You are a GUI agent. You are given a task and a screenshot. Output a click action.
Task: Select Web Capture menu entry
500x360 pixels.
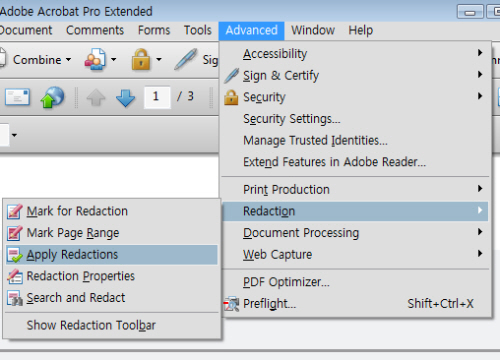pyautogui.click(x=355, y=255)
